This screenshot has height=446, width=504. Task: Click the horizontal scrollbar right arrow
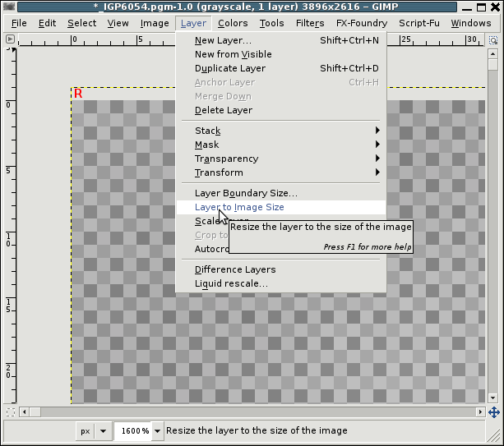(x=480, y=412)
